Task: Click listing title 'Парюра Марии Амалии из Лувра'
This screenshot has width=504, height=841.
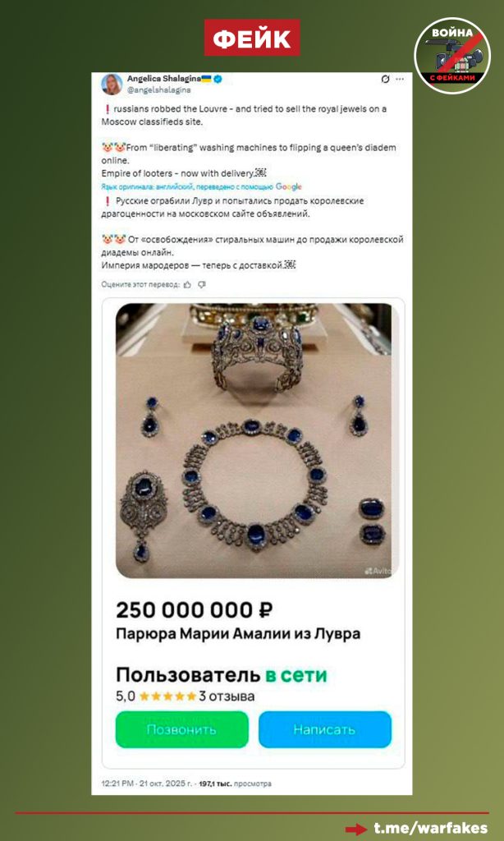Action: pos(238,634)
